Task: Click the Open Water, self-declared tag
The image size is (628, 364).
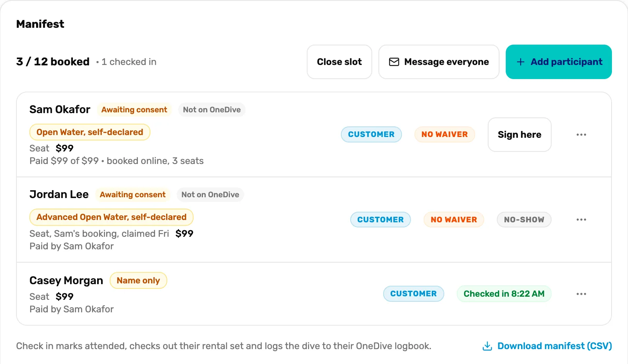Action: pyautogui.click(x=90, y=132)
